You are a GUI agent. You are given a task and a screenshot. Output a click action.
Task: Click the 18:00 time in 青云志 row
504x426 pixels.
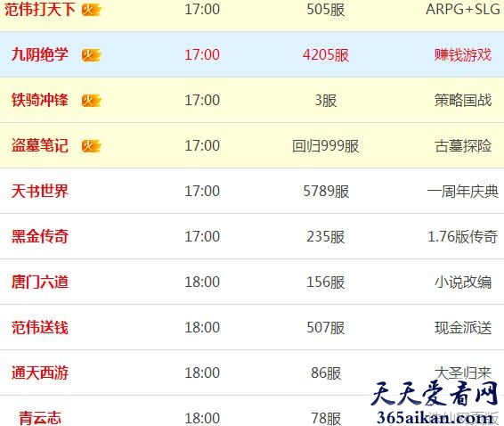202,418
